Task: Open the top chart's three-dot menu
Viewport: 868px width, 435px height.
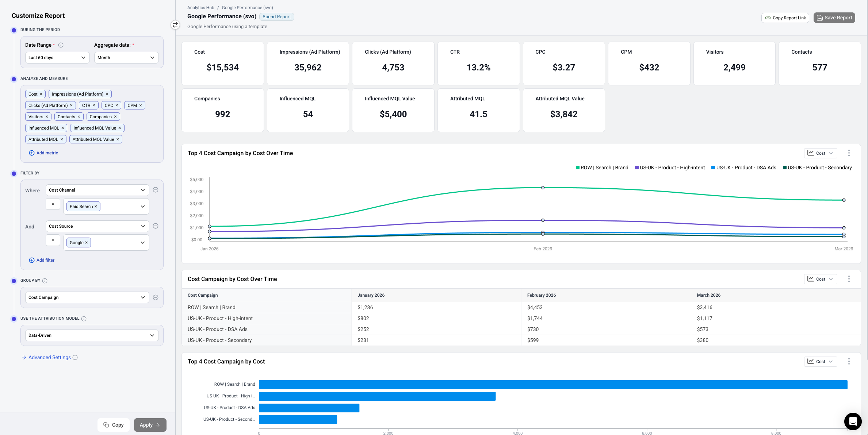Action: [849, 153]
